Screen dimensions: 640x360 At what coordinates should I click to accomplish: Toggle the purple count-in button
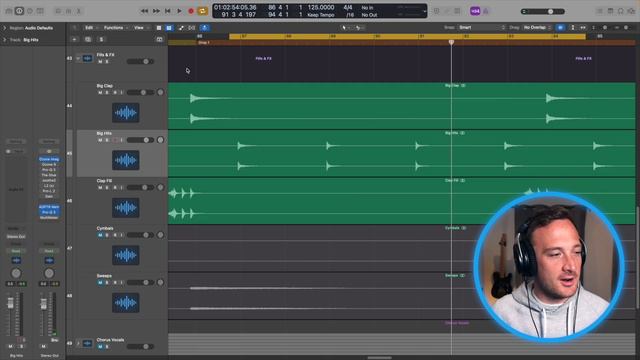[x=475, y=11]
